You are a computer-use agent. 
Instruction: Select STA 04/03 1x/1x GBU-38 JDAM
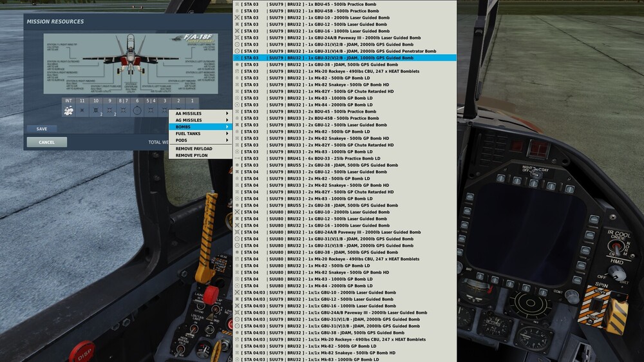[345, 333]
